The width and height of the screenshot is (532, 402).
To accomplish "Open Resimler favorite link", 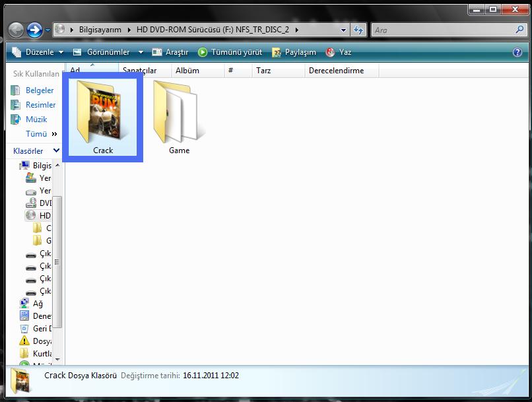I will click(33, 105).
